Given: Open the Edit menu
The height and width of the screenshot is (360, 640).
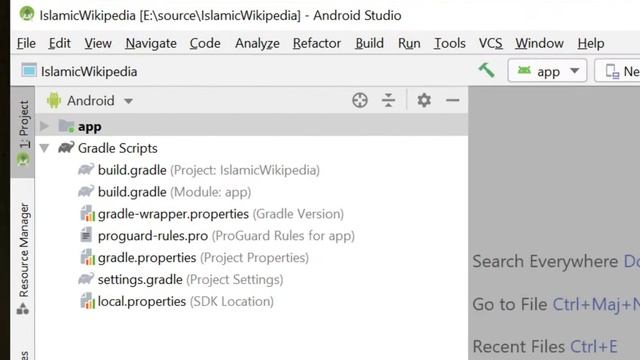Looking at the screenshot, I should click(60, 43).
